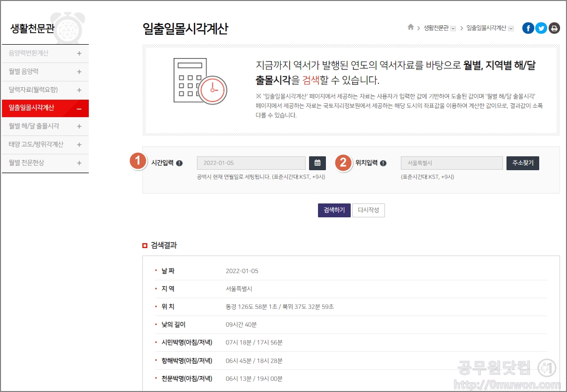Open the calendar date picker

coord(317,163)
